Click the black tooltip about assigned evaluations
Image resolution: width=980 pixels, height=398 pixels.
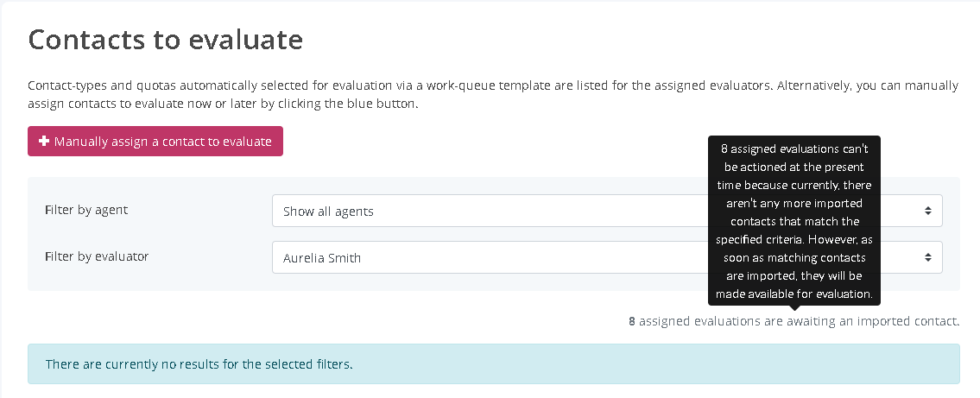coord(794,221)
